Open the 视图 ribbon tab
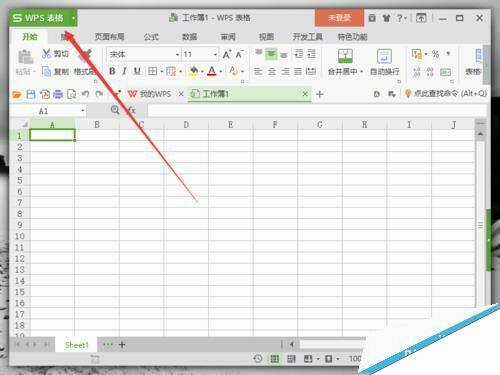The width and height of the screenshot is (500, 375). pos(266,37)
